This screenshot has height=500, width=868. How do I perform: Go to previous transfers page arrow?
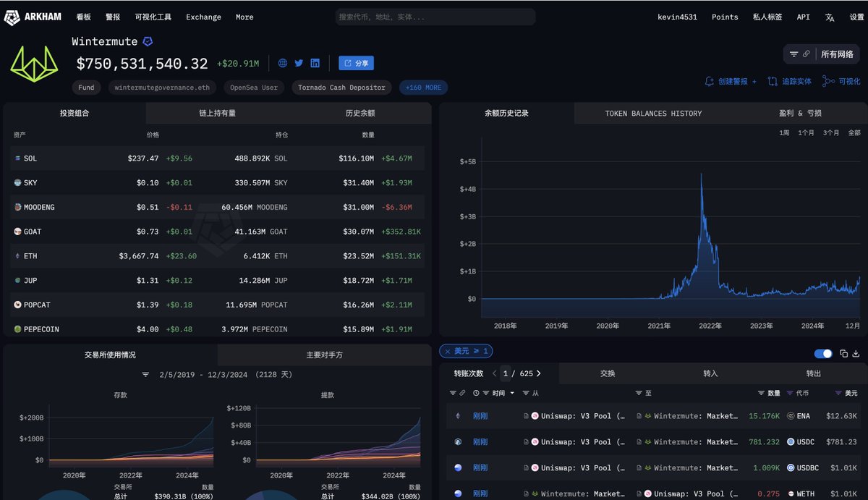pos(495,373)
